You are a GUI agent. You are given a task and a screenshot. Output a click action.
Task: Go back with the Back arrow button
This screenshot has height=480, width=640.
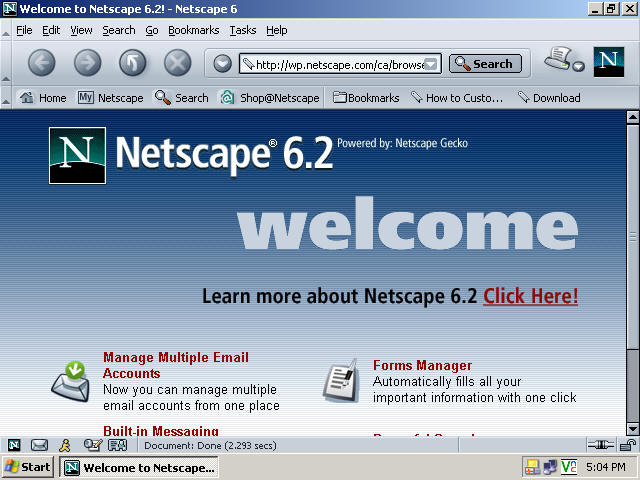click(42, 63)
